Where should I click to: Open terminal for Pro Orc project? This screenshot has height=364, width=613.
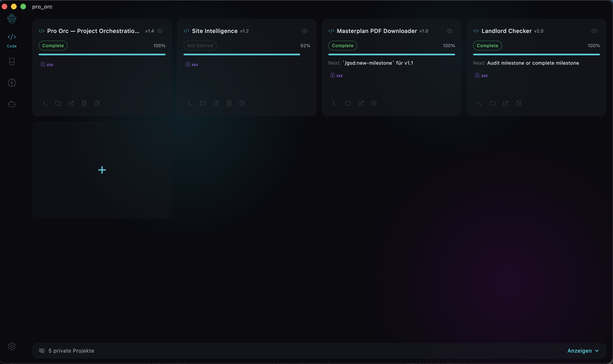45,103
